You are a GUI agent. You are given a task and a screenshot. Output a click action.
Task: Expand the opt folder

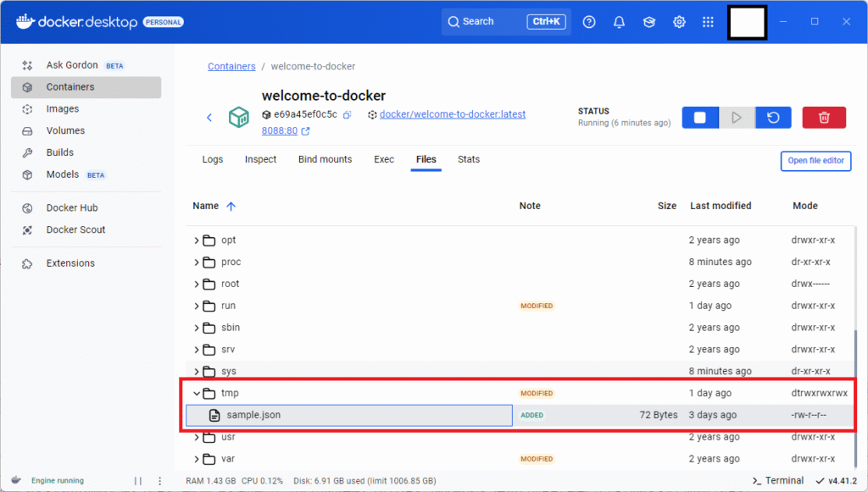[x=196, y=240]
